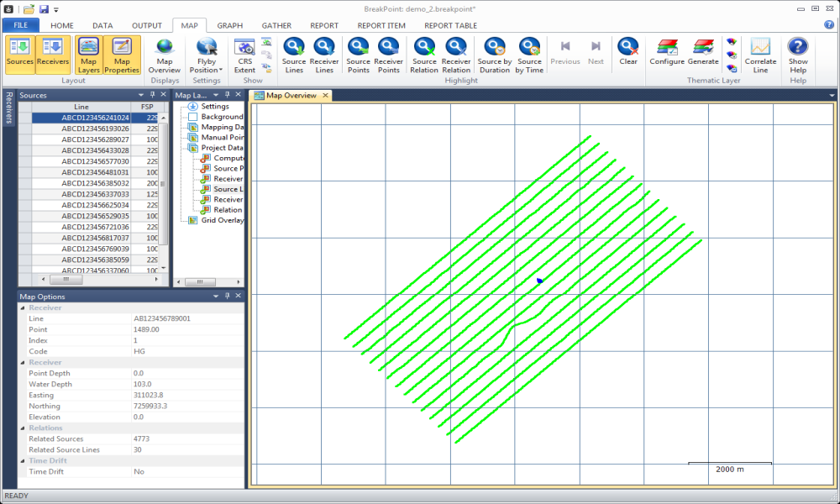The height and width of the screenshot is (504, 840).
Task: Select line ABCD123456577030 in Sources table
Action: click(x=95, y=161)
